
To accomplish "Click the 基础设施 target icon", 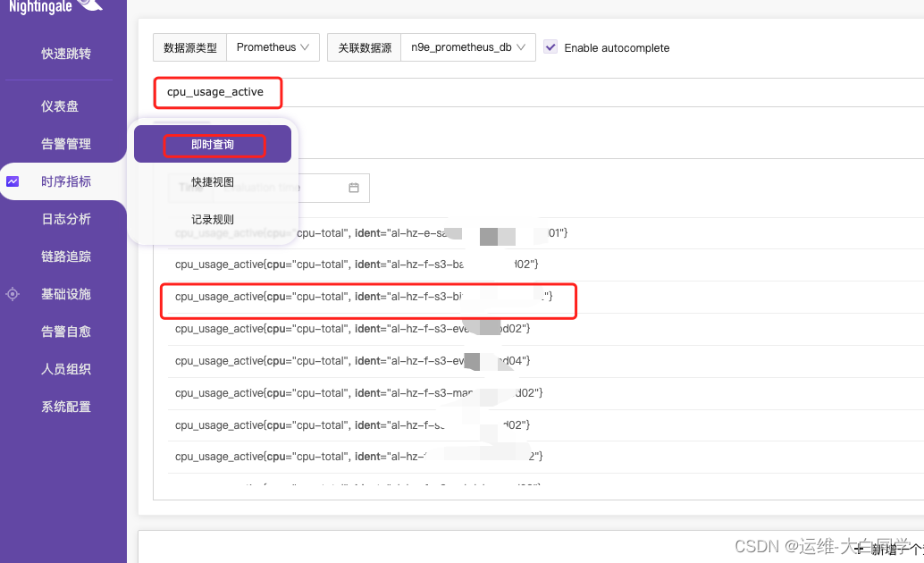I will coord(13,294).
